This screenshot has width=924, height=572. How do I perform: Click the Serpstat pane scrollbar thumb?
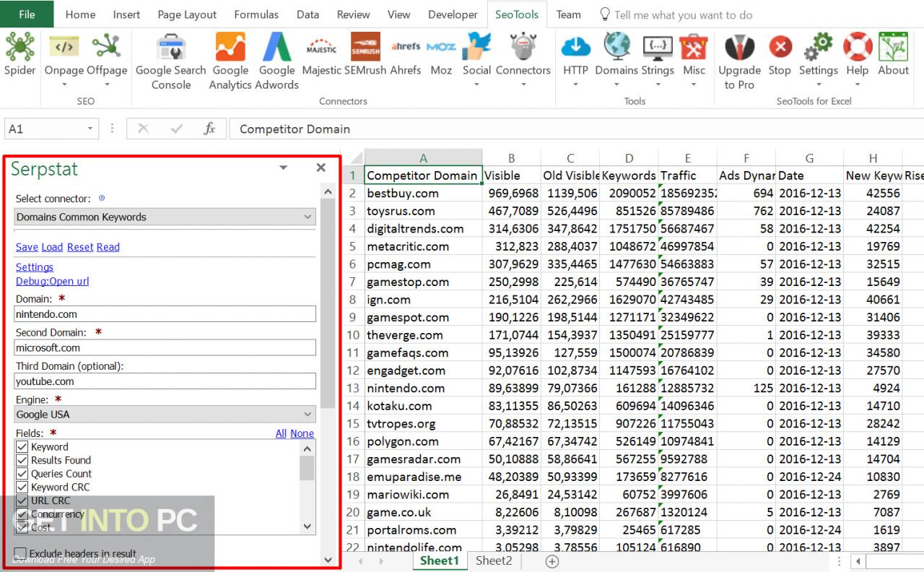pyautogui.click(x=328, y=303)
